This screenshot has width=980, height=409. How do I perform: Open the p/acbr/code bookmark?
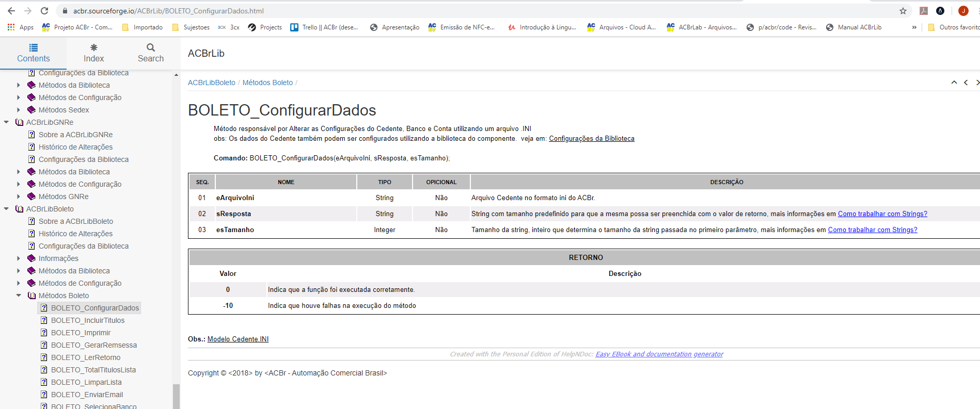782,27
